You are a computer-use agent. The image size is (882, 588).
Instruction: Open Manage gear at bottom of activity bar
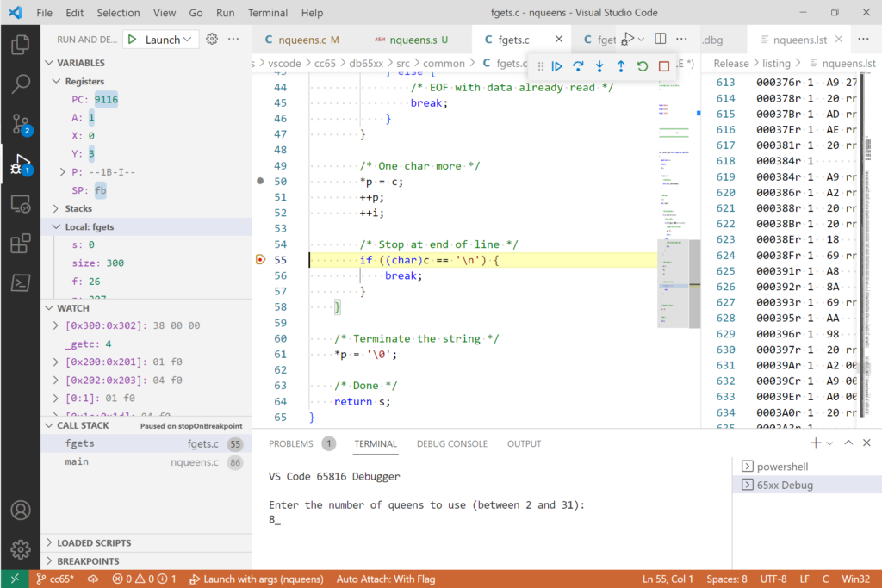tap(21, 549)
